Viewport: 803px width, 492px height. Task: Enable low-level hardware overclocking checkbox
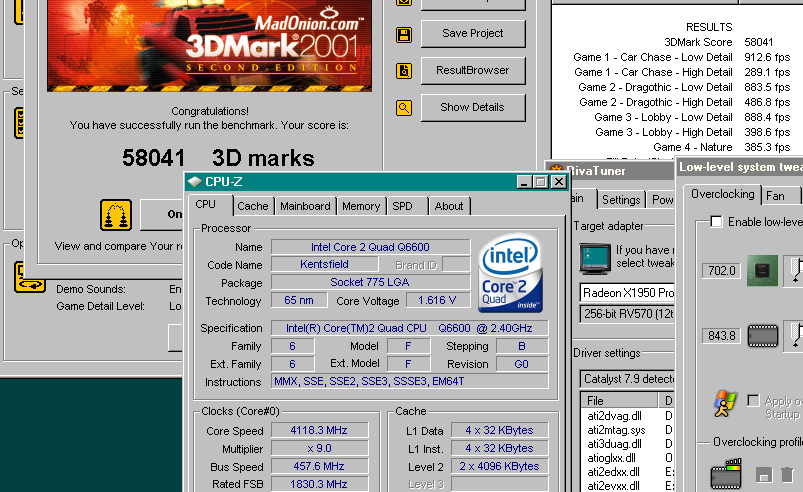(716, 222)
